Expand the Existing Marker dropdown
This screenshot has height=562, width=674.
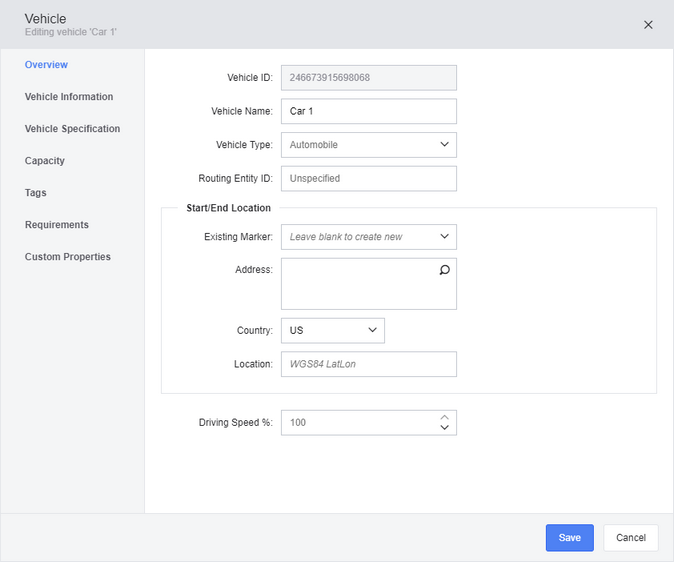point(369,237)
